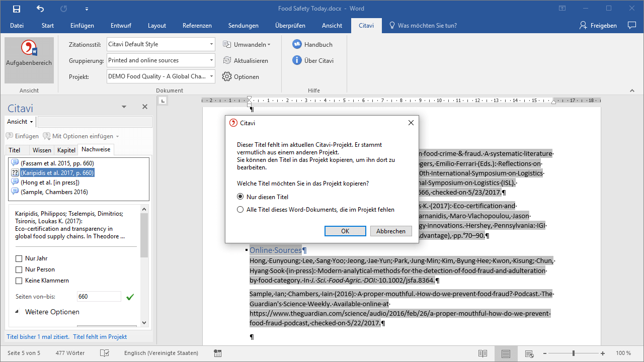Click the Aktualisieren refresh icon
Viewport: 644px width, 362px height.
227,60
